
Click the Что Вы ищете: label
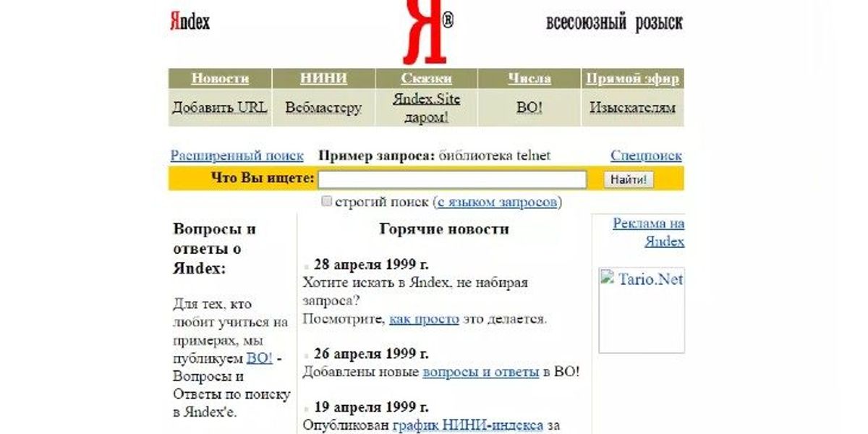click(x=263, y=179)
